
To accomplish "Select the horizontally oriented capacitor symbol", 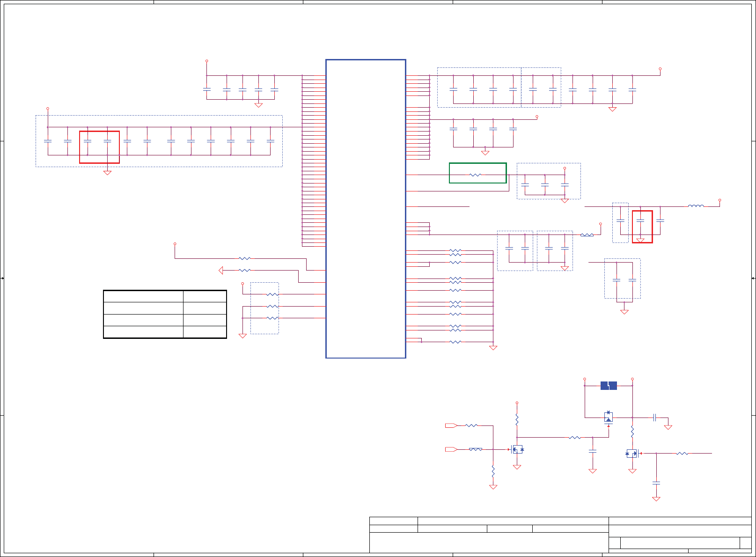I will click(655, 418).
